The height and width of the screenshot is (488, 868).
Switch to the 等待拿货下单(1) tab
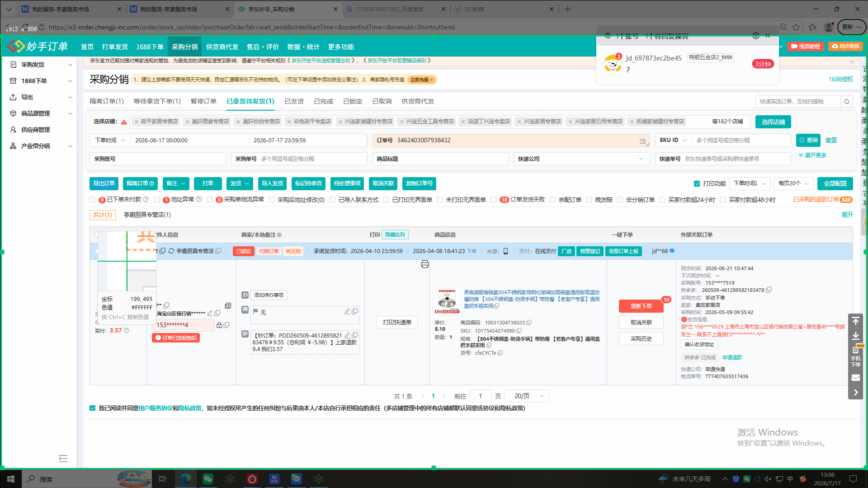pyautogui.click(x=157, y=101)
